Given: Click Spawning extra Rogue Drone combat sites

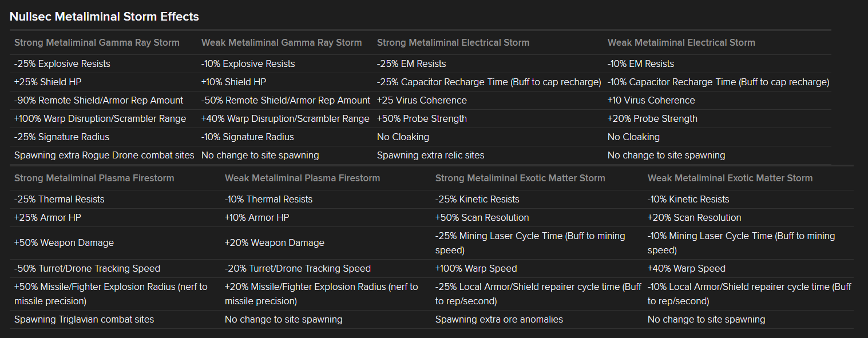Looking at the screenshot, I should 104,155.
